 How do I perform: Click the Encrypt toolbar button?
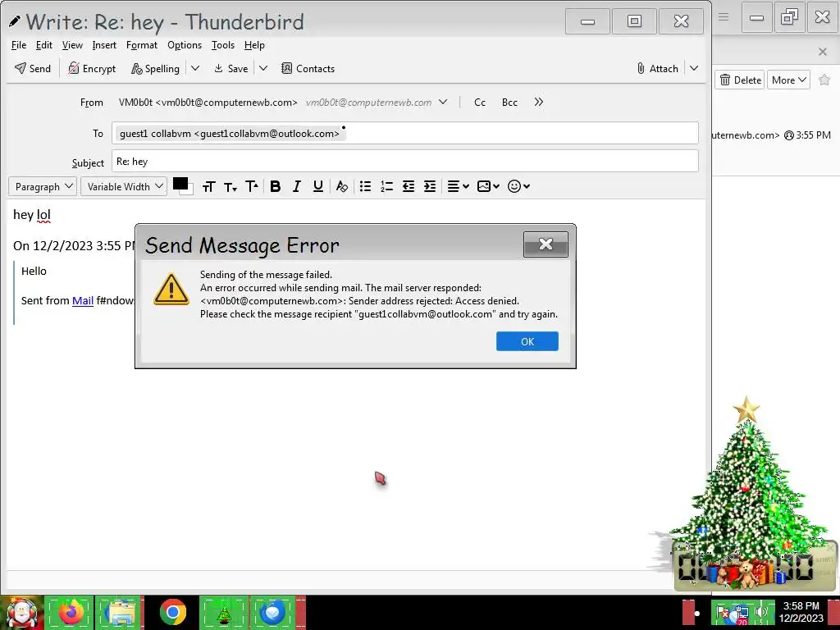(92, 69)
